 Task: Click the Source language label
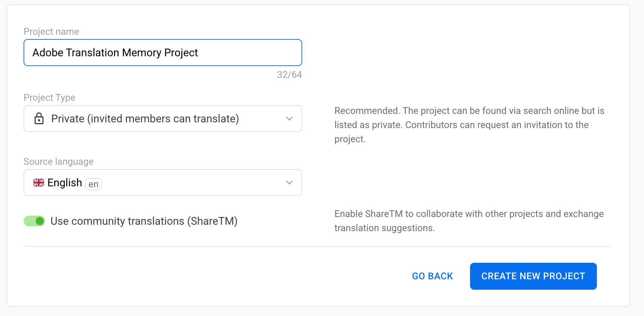point(59,162)
